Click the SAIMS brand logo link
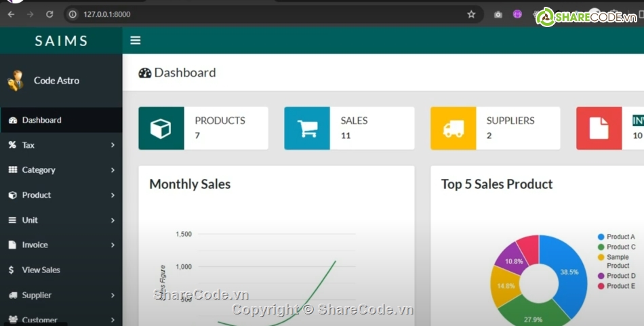644x326 pixels. pyautogui.click(x=61, y=41)
